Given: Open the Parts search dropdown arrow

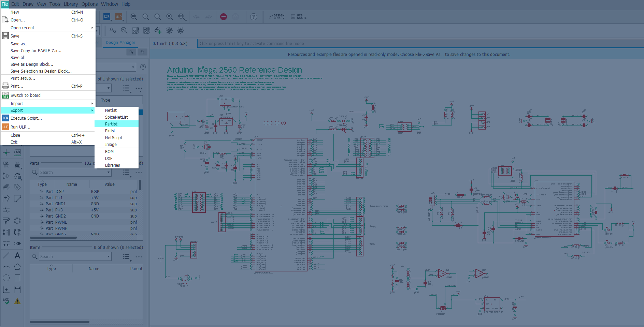Looking at the screenshot, I should click(x=109, y=173).
